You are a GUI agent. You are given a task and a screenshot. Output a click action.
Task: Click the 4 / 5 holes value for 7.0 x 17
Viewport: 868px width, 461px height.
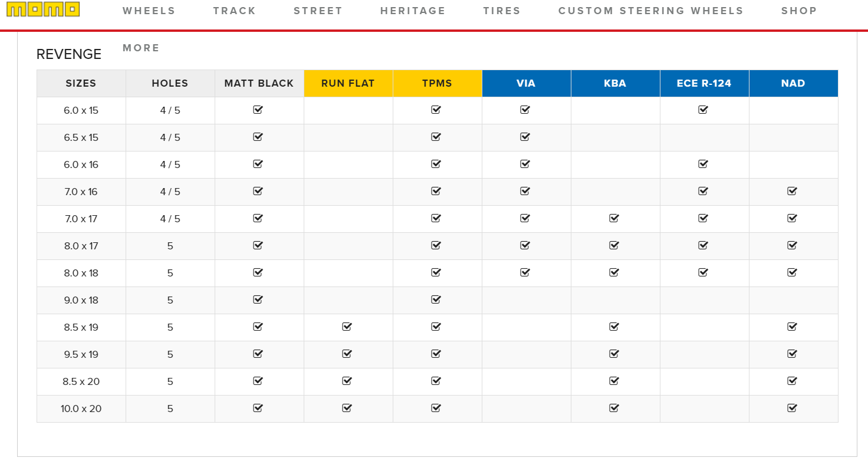point(170,219)
